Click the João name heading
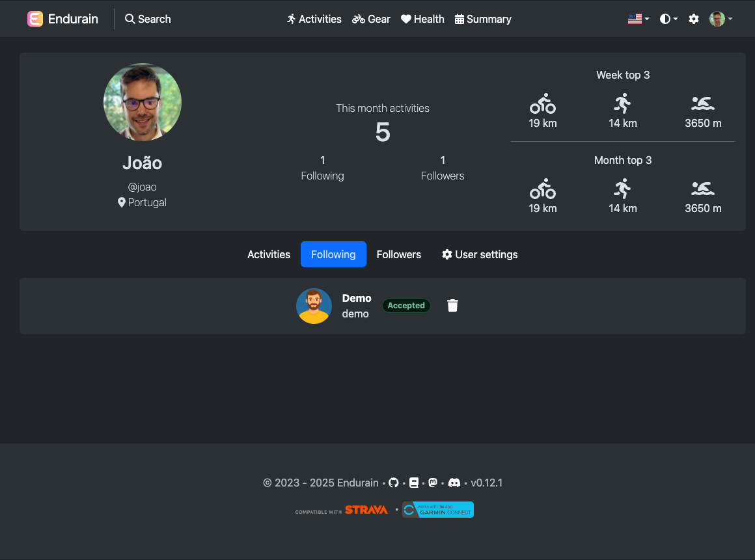The image size is (755, 560). click(x=142, y=163)
